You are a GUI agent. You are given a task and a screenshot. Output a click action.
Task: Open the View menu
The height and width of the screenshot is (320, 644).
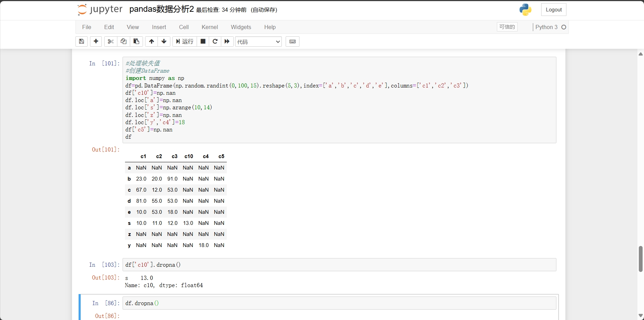pyautogui.click(x=133, y=27)
